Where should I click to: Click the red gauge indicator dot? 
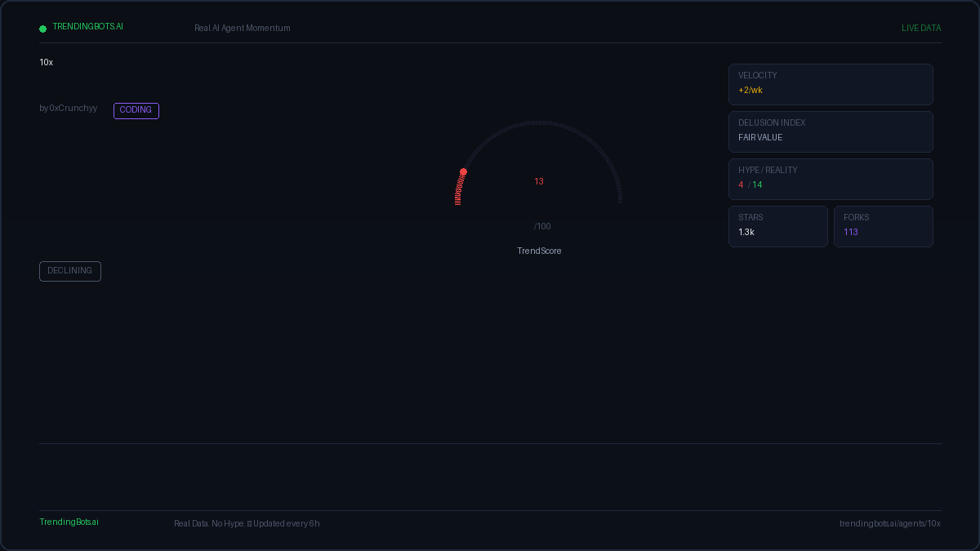coord(463,171)
